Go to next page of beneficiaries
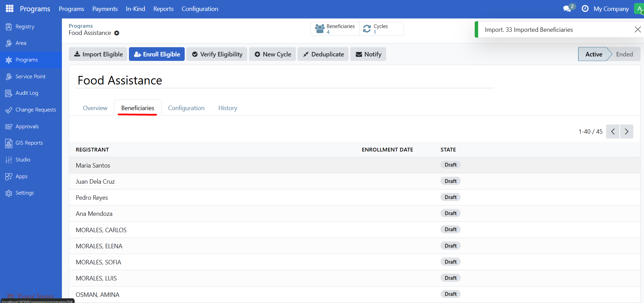 point(627,132)
